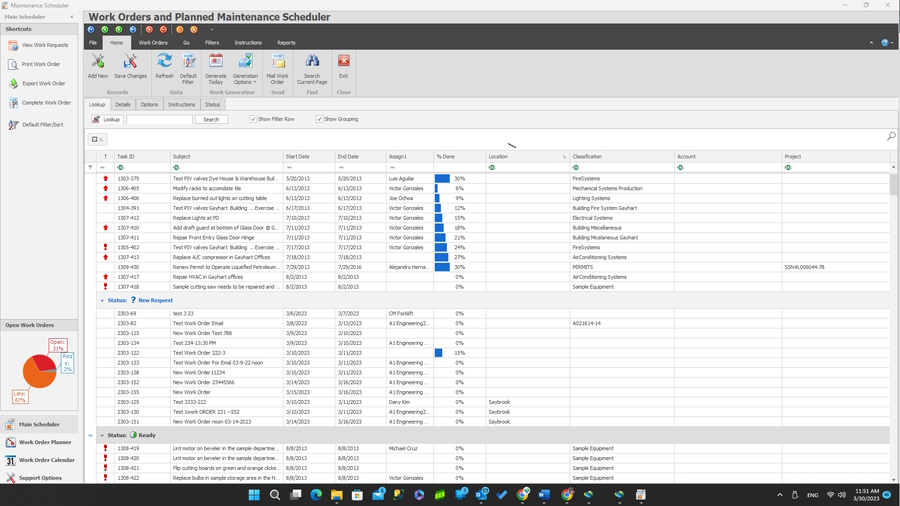Sort by the Task ID column header
The width and height of the screenshot is (900, 506).
(142, 157)
